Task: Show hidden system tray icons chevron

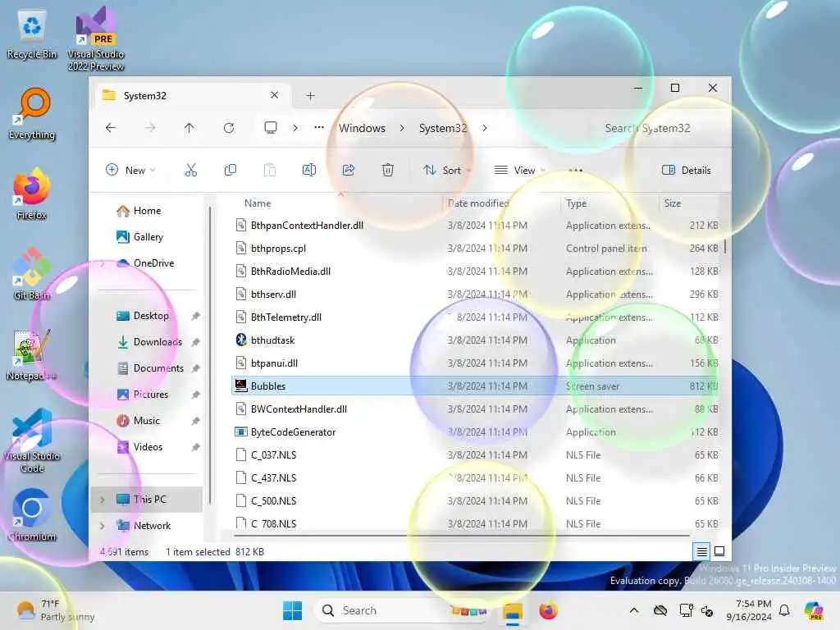Action: 634,610
